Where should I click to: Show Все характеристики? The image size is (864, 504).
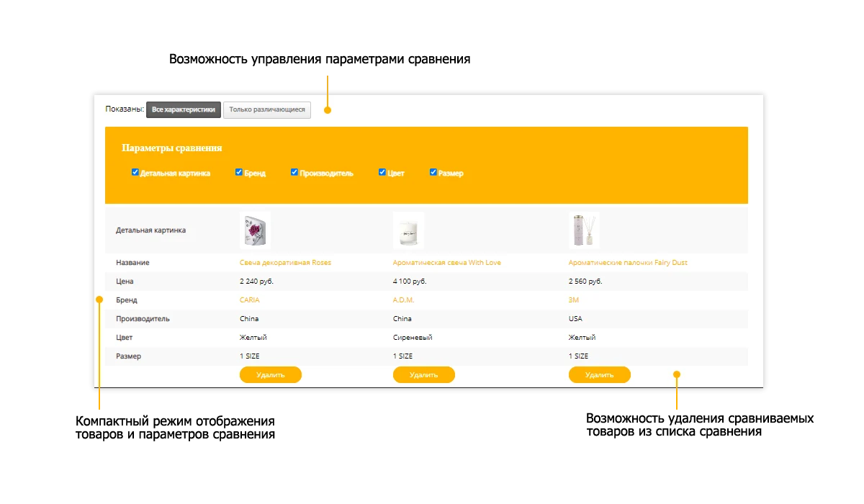pos(184,110)
